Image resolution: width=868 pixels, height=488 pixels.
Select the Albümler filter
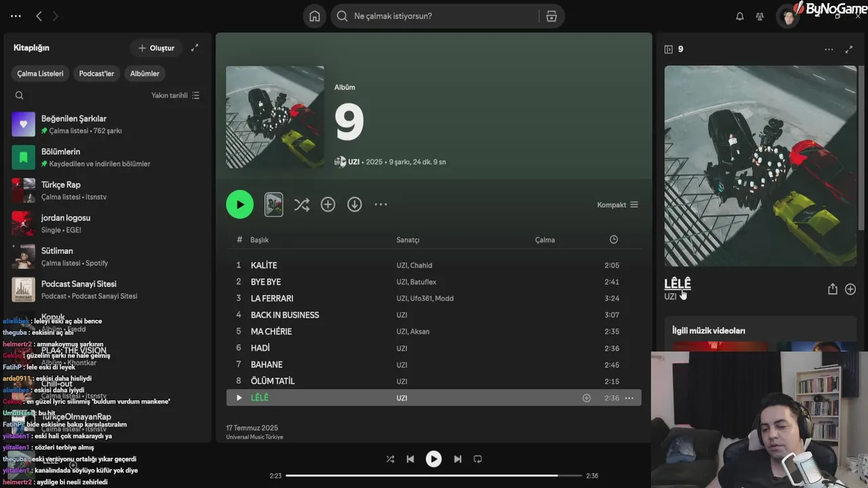pos(144,74)
